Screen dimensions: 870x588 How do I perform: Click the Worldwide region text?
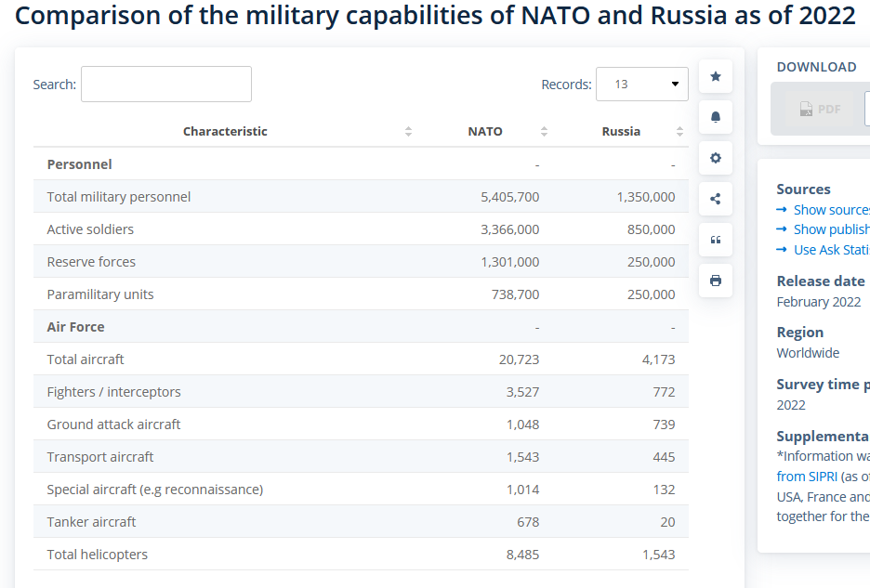click(x=808, y=353)
